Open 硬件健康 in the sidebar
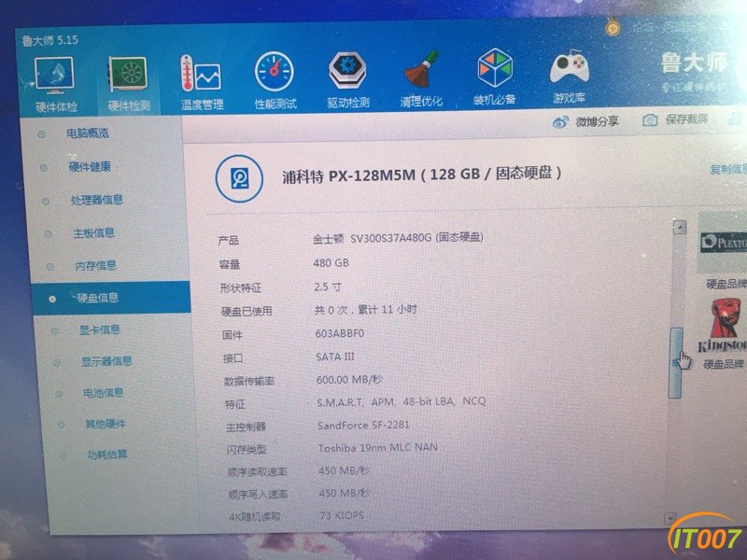 click(x=90, y=167)
